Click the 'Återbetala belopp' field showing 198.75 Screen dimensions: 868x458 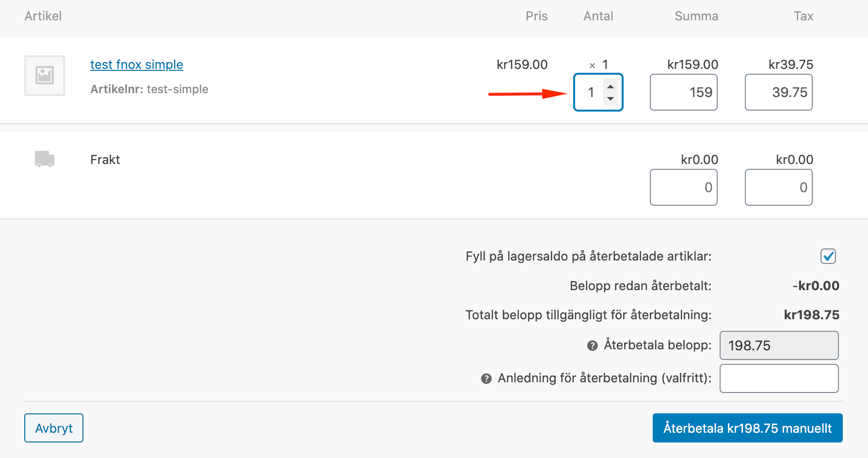[779, 345]
